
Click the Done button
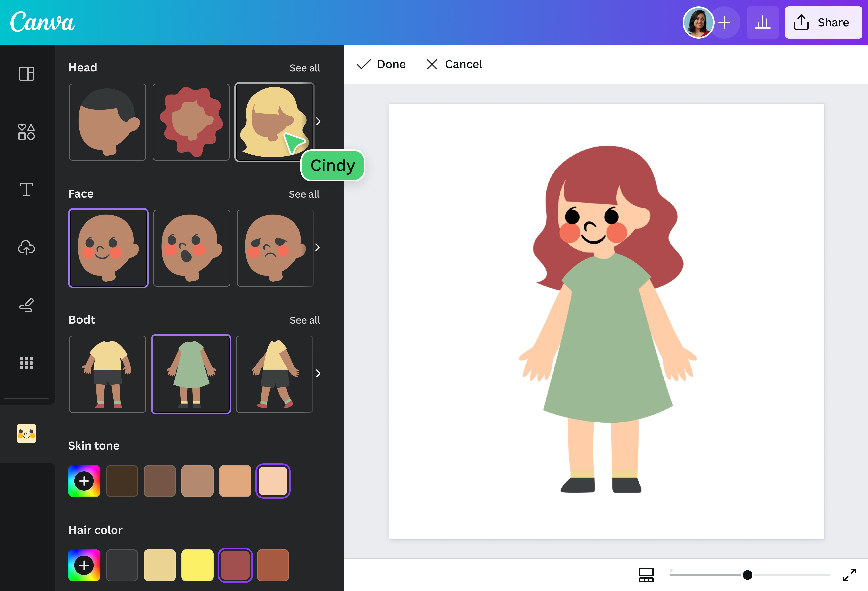[x=381, y=64]
